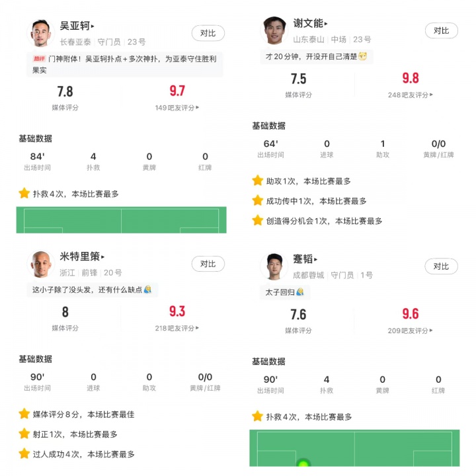Expand 谢文能 player name arrow
476x476 pixels.
pos(326,24)
